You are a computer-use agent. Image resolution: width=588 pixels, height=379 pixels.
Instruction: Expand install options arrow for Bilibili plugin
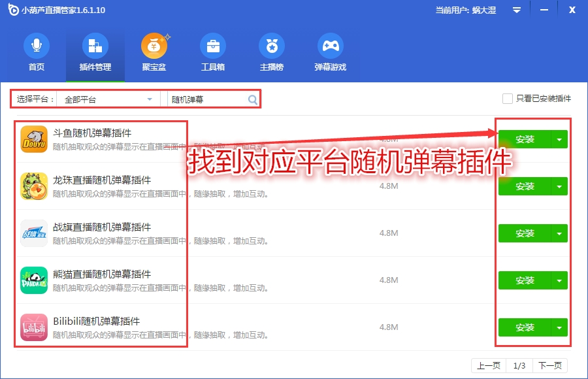pyautogui.click(x=559, y=327)
